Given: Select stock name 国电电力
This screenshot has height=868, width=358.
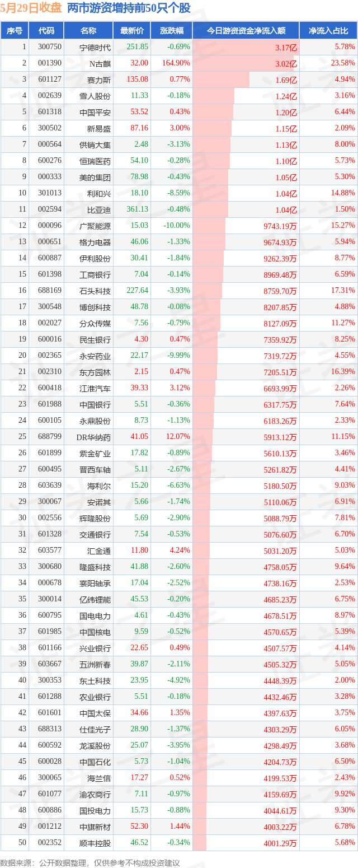Looking at the screenshot, I should coord(95,615).
